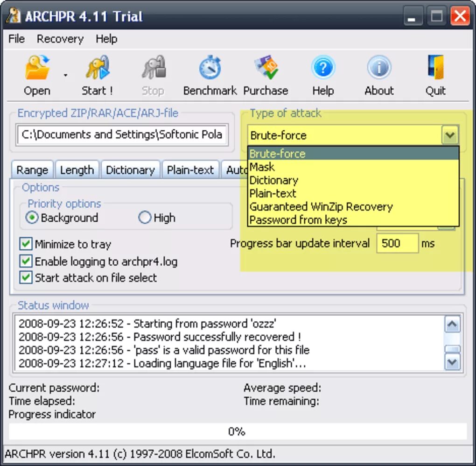Screen dimensions: 476x466
Task: Open the partially hidden Auto tab
Action: (x=235, y=170)
